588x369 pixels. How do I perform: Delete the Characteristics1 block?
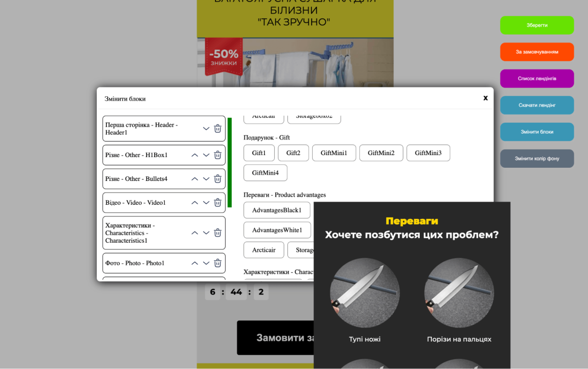(x=217, y=233)
